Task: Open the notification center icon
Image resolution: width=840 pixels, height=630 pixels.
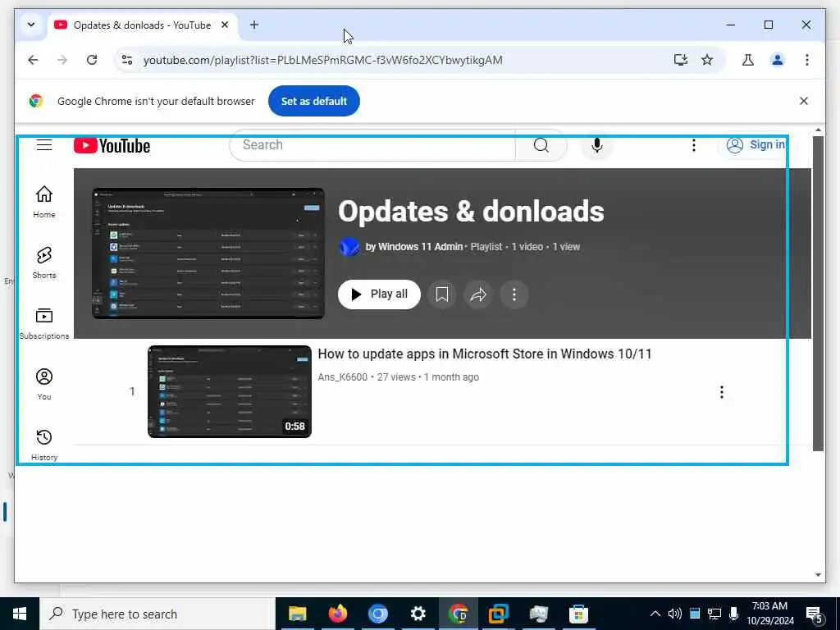Action: (815, 614)
